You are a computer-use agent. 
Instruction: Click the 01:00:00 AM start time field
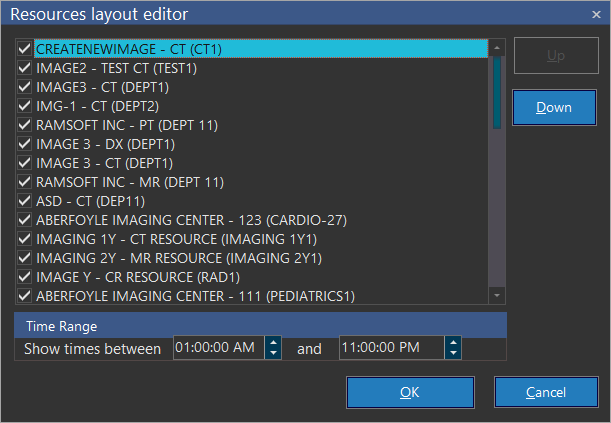coord(217,348)
